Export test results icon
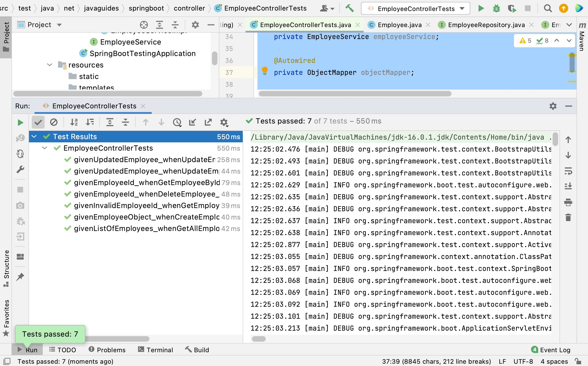 (x=208, y=122)
